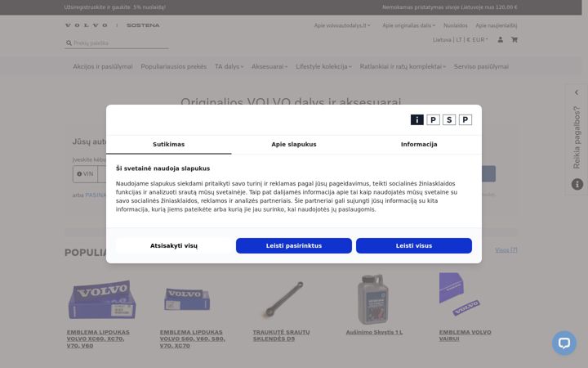Click the Visos link in popular section
This screenshot has width=588, height=368.
(x=506, y=250)
